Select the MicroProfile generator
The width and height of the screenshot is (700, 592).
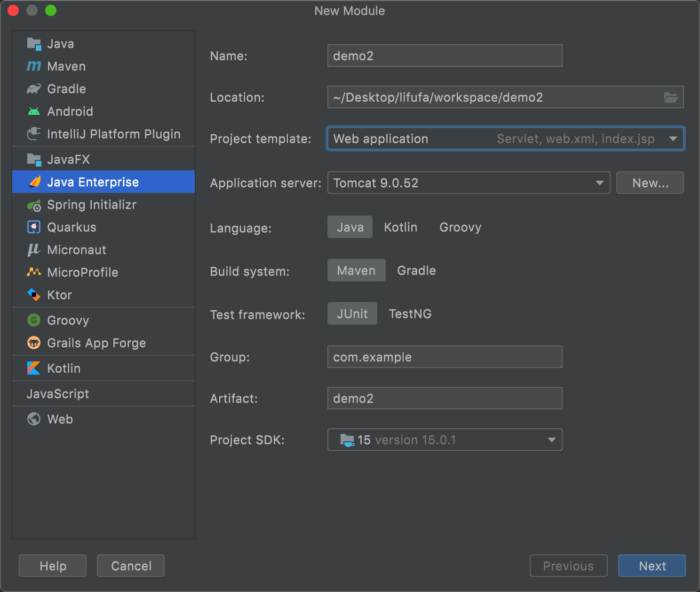[103, 272]
